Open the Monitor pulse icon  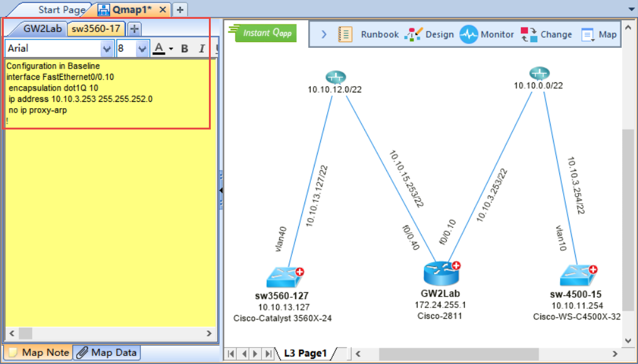[x=469, y=35]
